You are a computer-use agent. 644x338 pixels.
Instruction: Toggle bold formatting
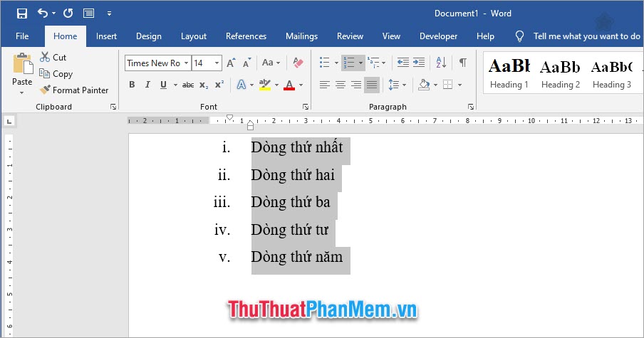click(x=132, y=85)
